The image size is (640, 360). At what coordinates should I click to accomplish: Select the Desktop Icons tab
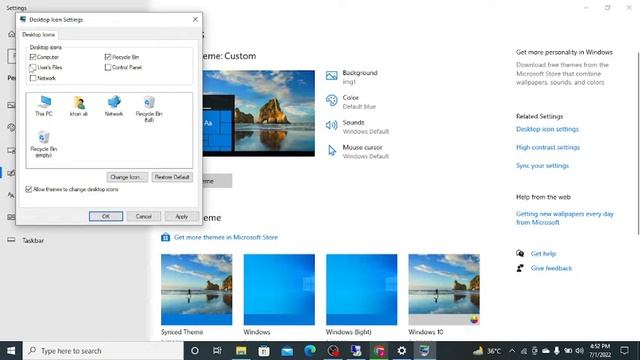[38, 35]
